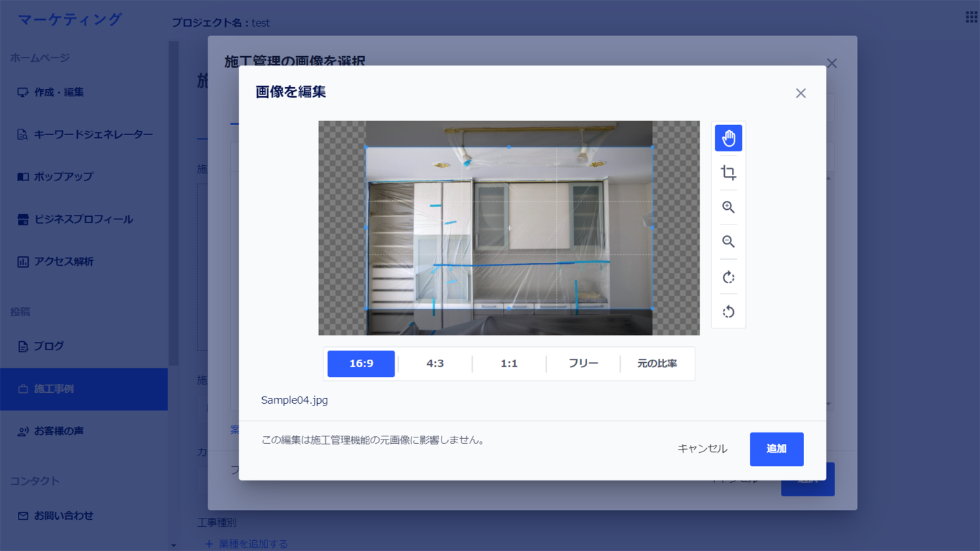Click the Sample04.jpg file name
980x551 pixels.
[x=294, y=400]
